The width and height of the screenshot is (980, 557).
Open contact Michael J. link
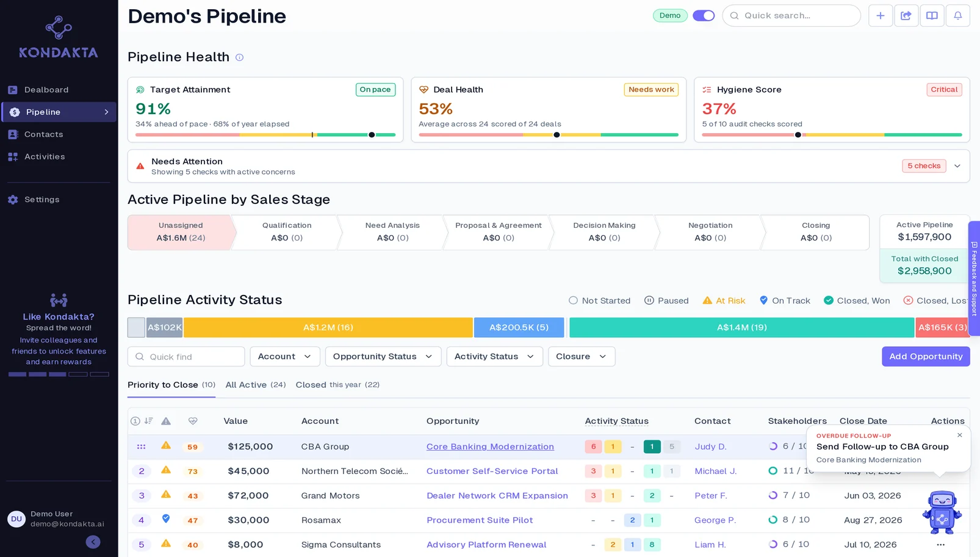pos(715,471)
